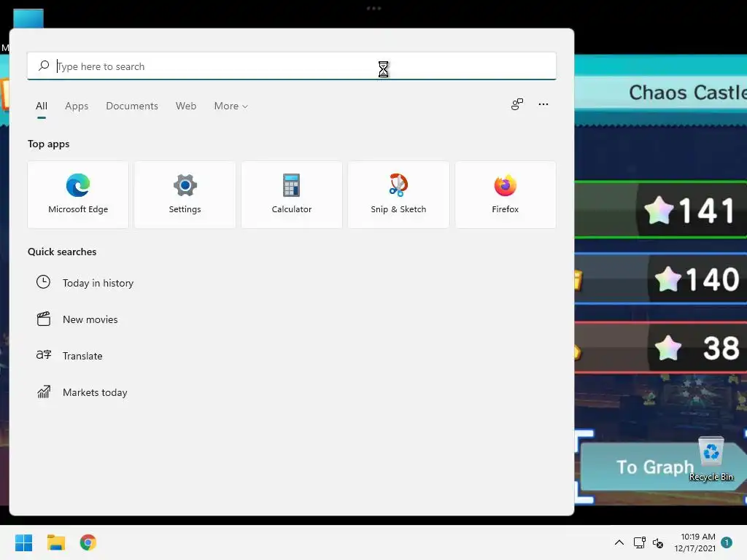This screenshot has height=560, width=747.
Task: Click the 38 star score row
Action: pyautogui.click(x=660, y=348)
